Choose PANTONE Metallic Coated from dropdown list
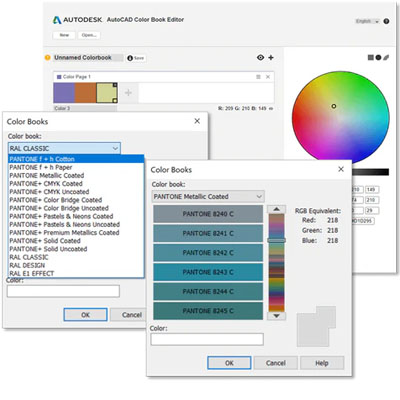Image resolution: width=400 pixels, height=400 pixels. click(76, 175)
